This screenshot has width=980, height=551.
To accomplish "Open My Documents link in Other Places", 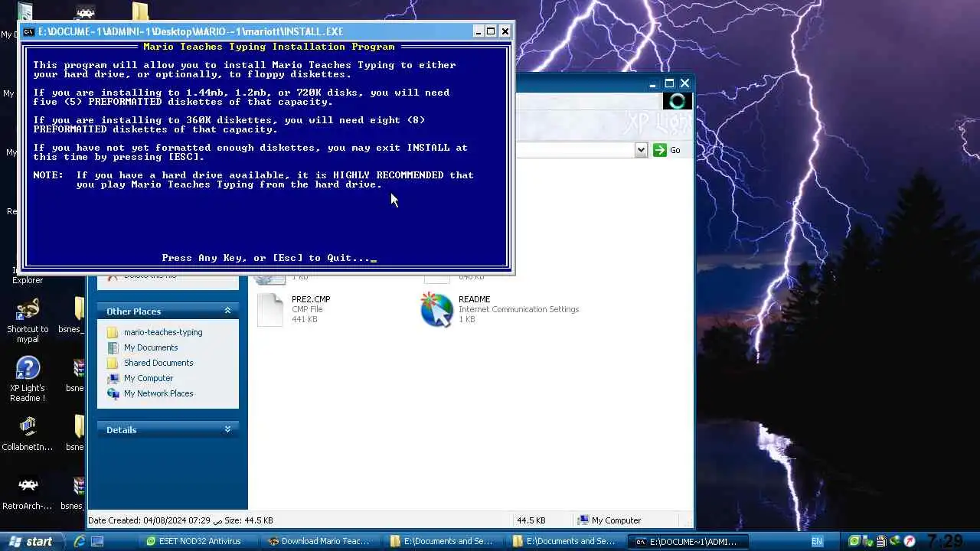I will [151, 347].
